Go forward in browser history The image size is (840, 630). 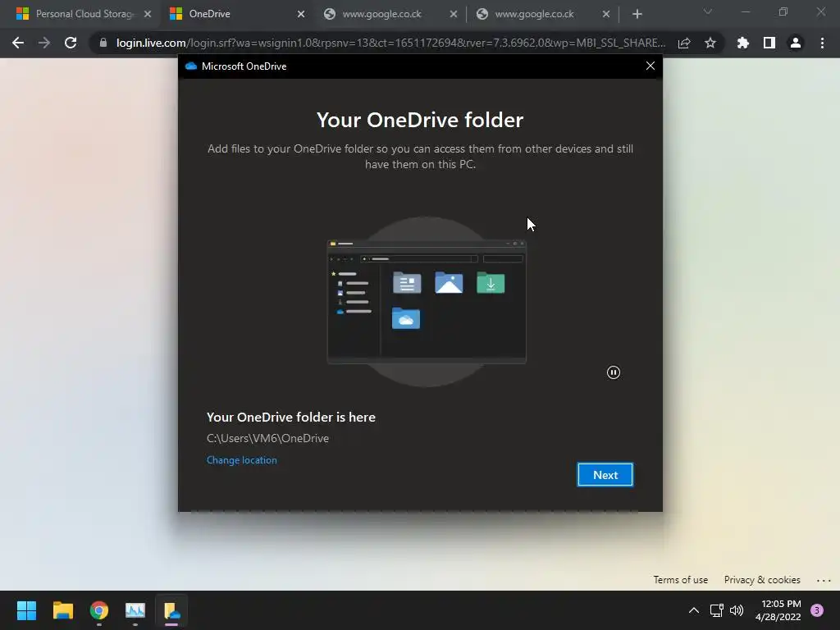[x=44, y=43]
